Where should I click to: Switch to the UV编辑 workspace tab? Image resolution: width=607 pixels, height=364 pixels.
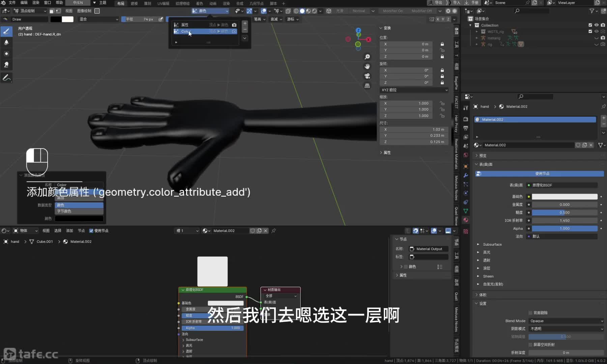[x=163, y=3]
